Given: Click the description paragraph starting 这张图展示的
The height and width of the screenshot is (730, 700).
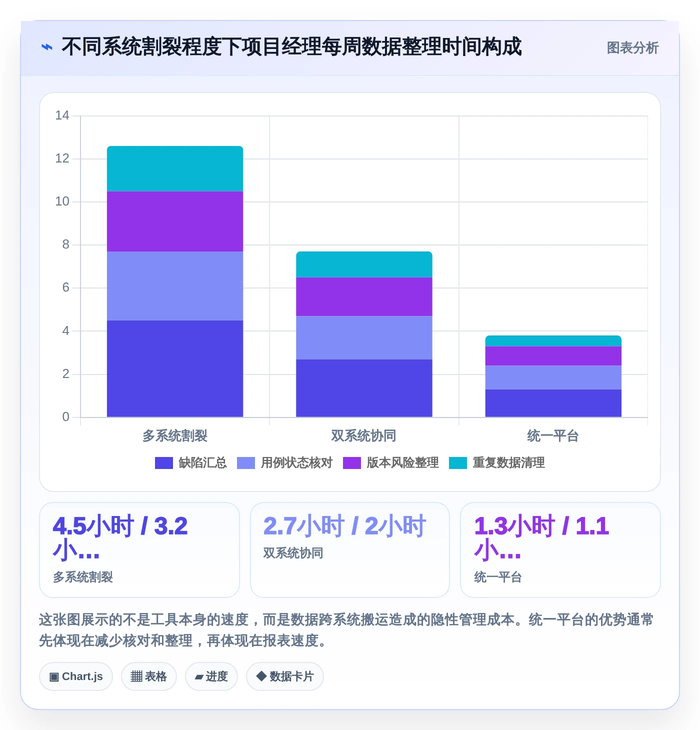Looking at the screenshot, I should point(346,630).
